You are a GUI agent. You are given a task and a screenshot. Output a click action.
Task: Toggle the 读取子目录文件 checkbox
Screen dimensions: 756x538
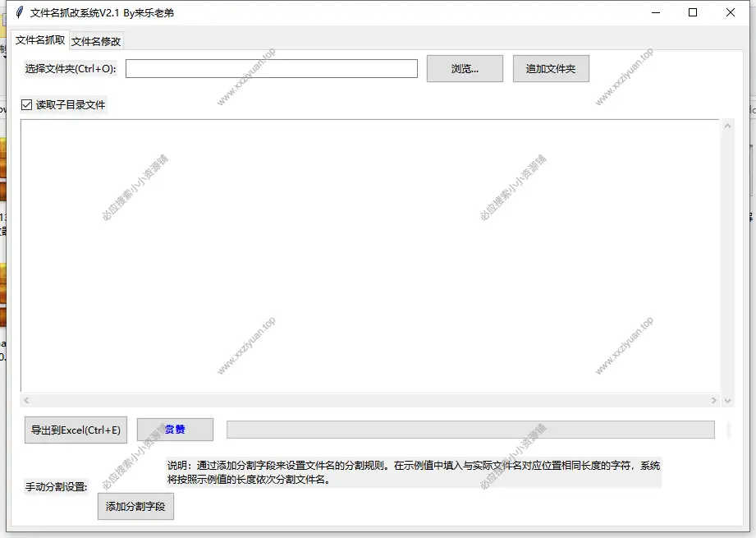coord(26,105)
